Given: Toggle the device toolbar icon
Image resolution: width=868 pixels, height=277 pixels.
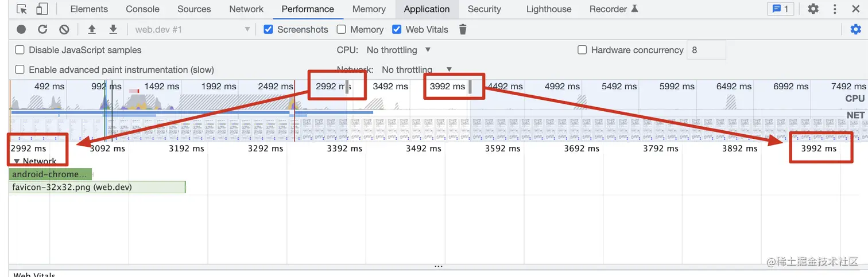Looking at the screenshot, I should 42,9.
